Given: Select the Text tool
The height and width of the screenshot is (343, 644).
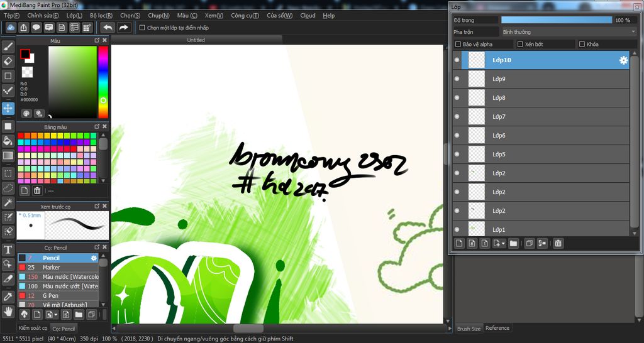Looking at the screenshot, I should [x=8, y=249].
